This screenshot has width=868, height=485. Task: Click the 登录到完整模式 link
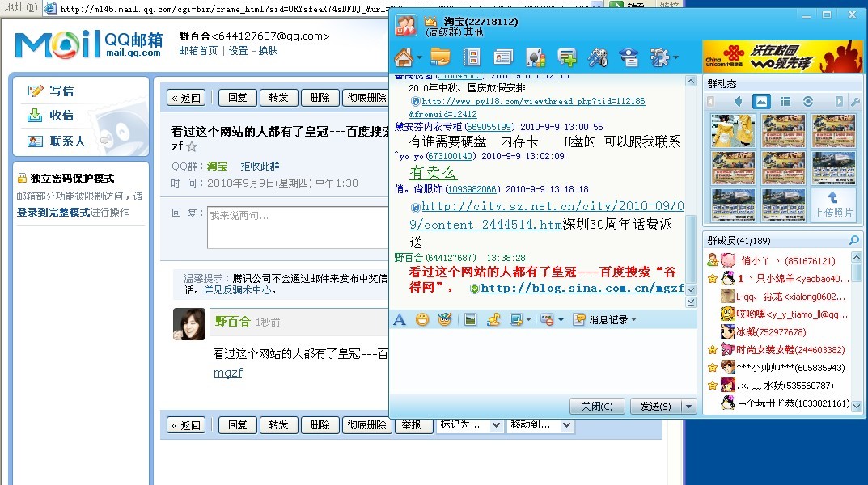pos(53,213)
